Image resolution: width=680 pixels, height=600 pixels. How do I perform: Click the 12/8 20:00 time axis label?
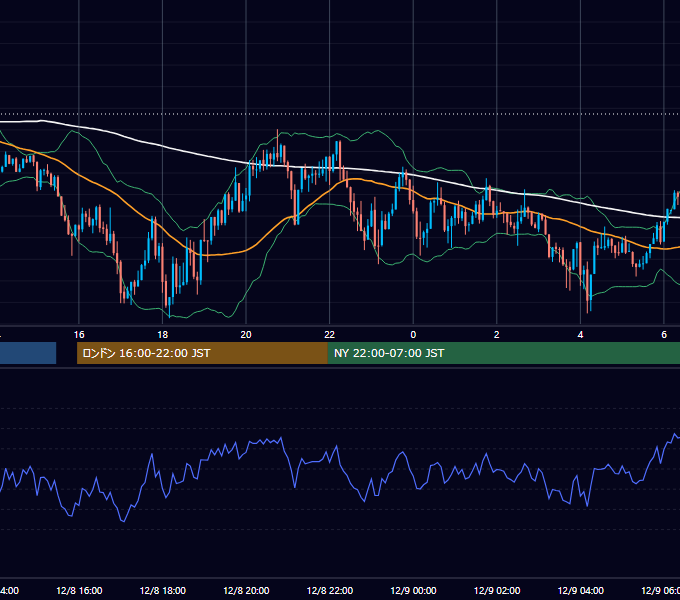pyautogui.click(x=246, y=590)
